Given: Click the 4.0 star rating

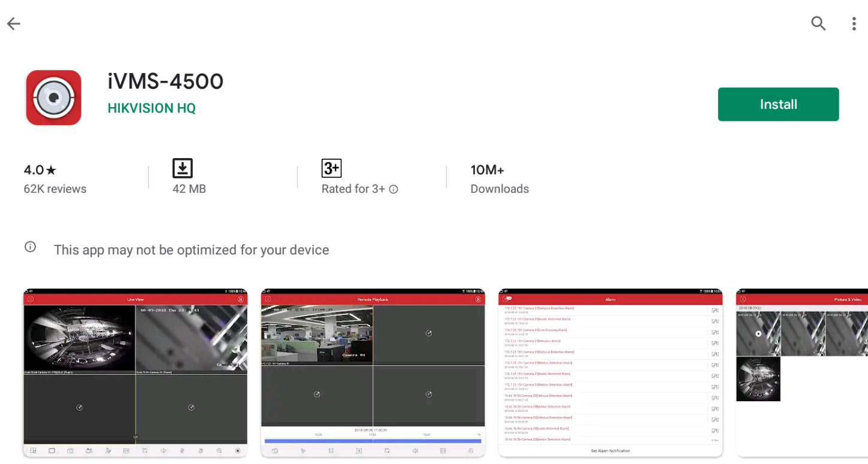Looking at the screenshot, I should pos(40,170).
